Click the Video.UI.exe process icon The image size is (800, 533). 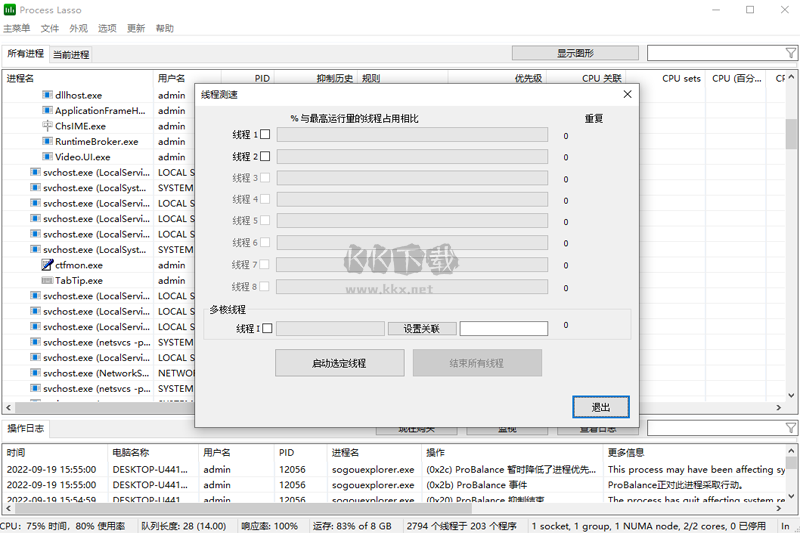47,157
